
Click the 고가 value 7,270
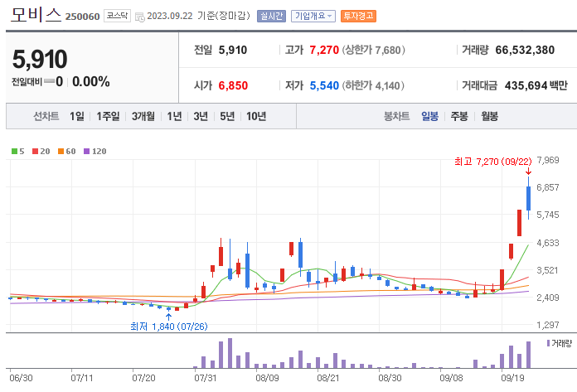(x=324, y=50)
